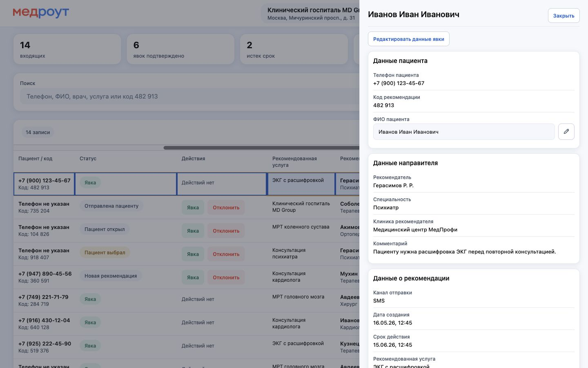Select row with code 640 128

click(x=187, y=324)
